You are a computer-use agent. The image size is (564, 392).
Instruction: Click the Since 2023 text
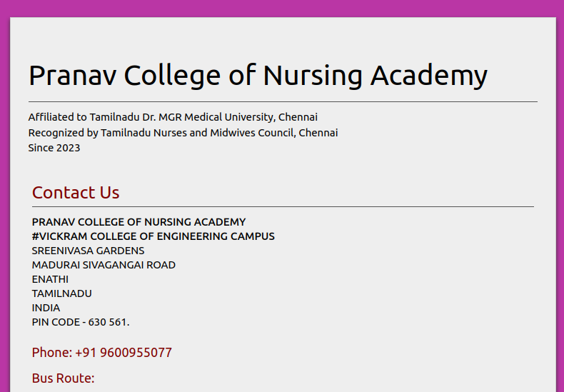pos(54,148)
